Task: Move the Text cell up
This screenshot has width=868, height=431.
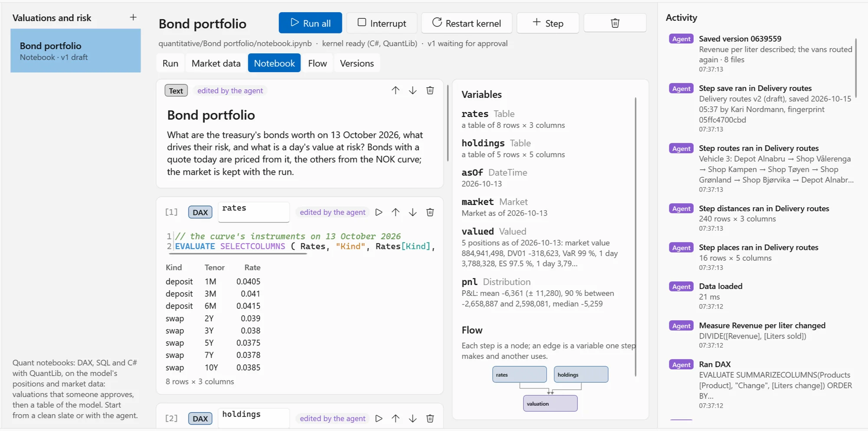Action: coord(395,90)
